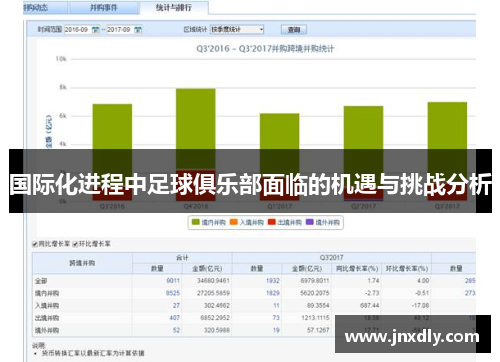This screenshot has width=500, height=362.
Task: Toggle the 同比增长率 checkbox
Action: point(34,244)
